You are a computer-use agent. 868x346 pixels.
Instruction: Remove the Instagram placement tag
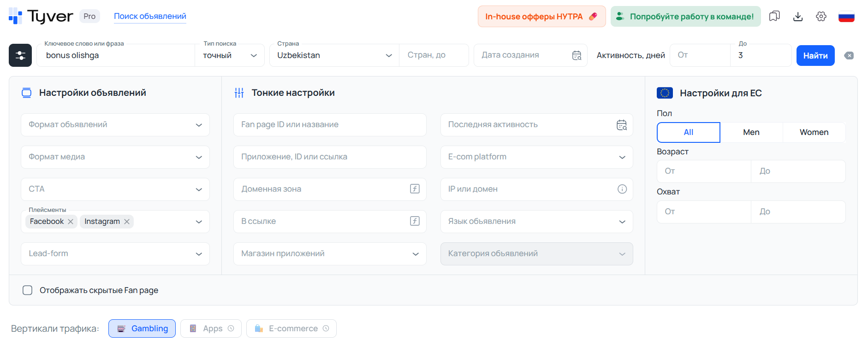(127, 222)
